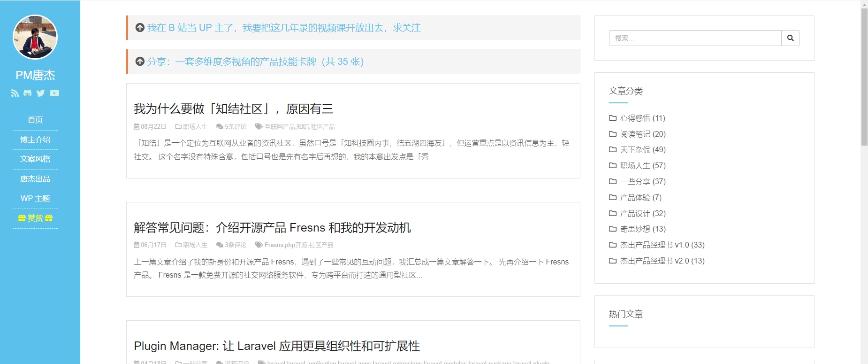Open the 博主介绍 menu item
Screen dimensions: 868x364
tap(35, 139)
